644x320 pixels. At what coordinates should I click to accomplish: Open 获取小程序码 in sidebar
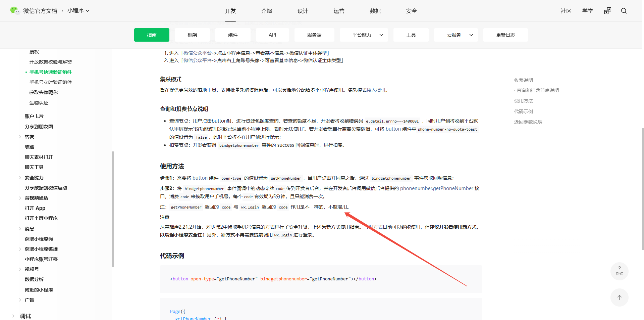(x=39, y=239)
